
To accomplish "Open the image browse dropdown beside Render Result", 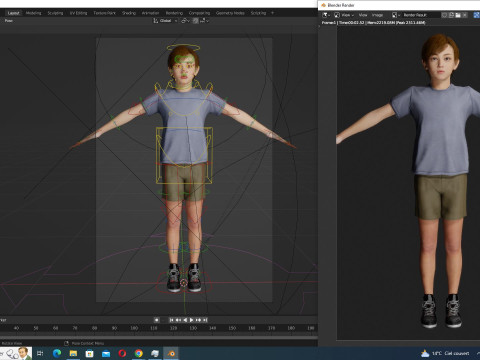I will [396, 15].
